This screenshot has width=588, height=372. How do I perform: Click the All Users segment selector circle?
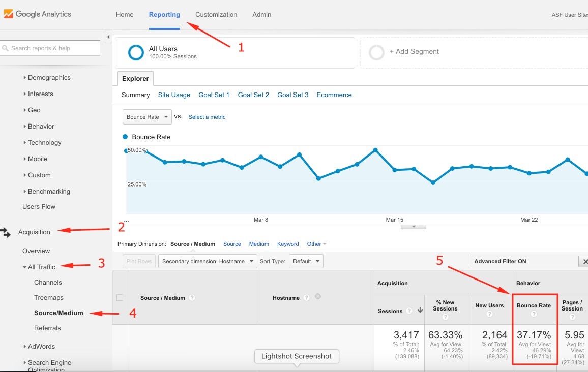click(x=135, y=52)
